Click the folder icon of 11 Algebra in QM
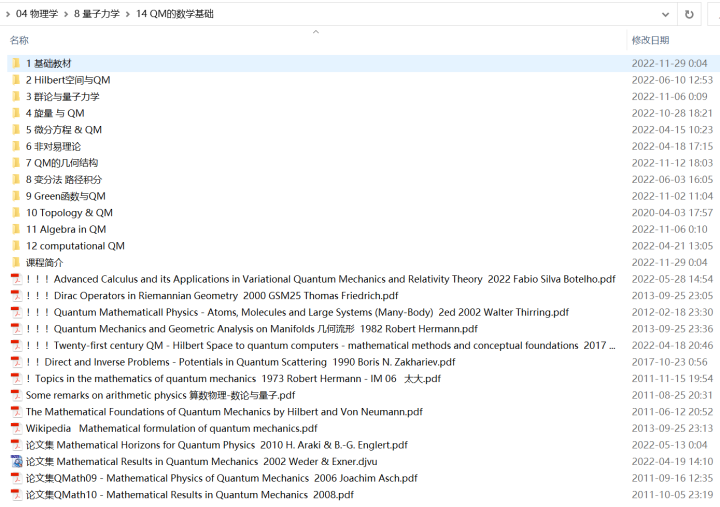This screenshot has width=720, height=507. click(16, 229)
